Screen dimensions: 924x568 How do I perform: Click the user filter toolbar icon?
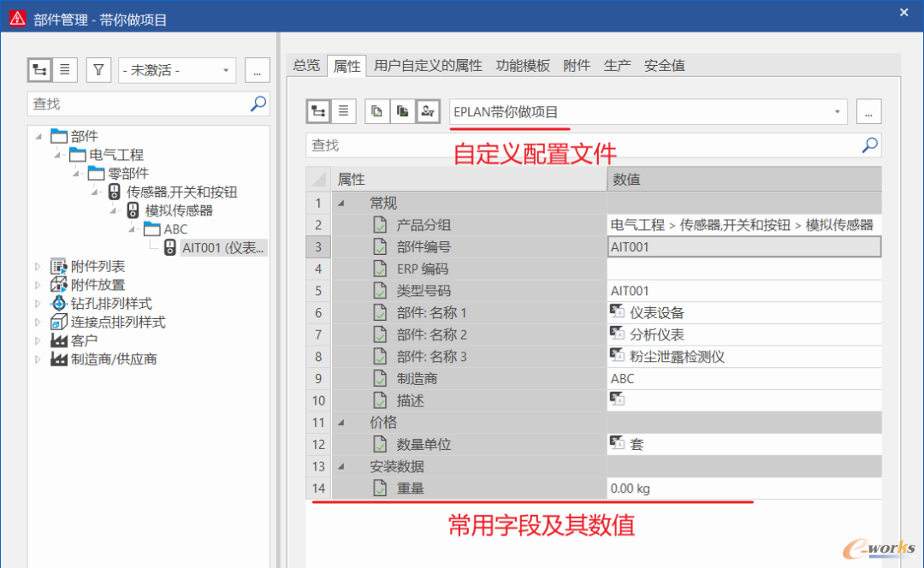coord(428,111)
